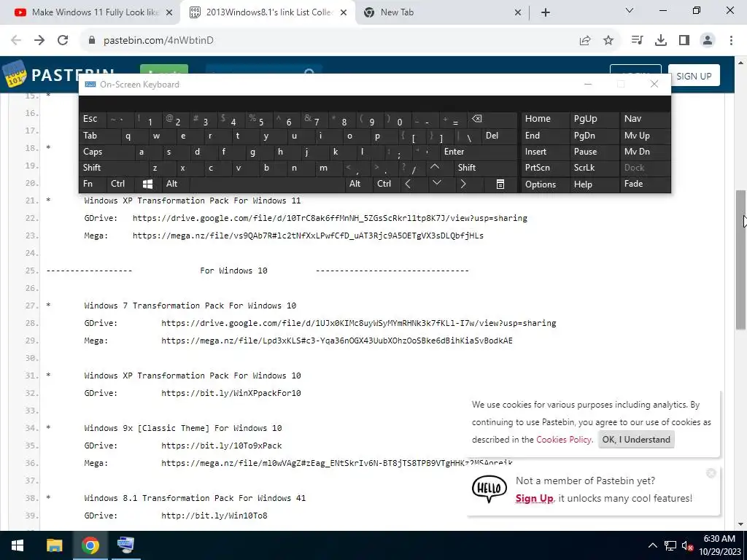This screenshot has height=560, width=747.
Task: Go back in browser history
Action: pos(16,41)
